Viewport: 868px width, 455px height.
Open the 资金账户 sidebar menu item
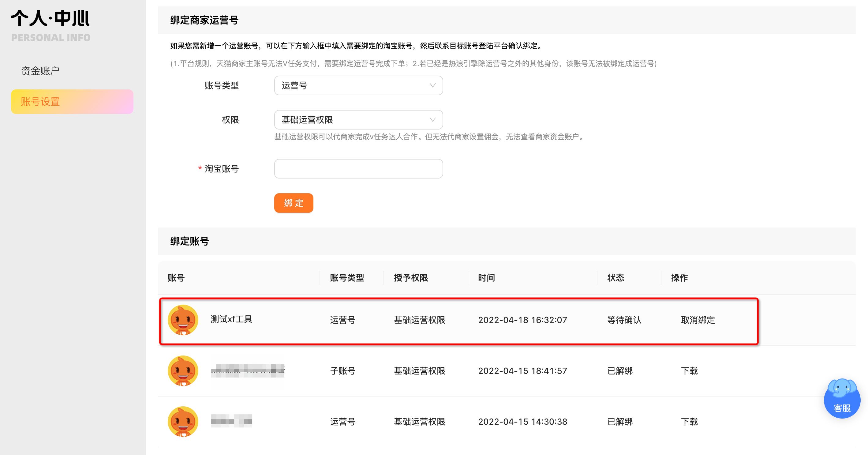pos(40,71)
